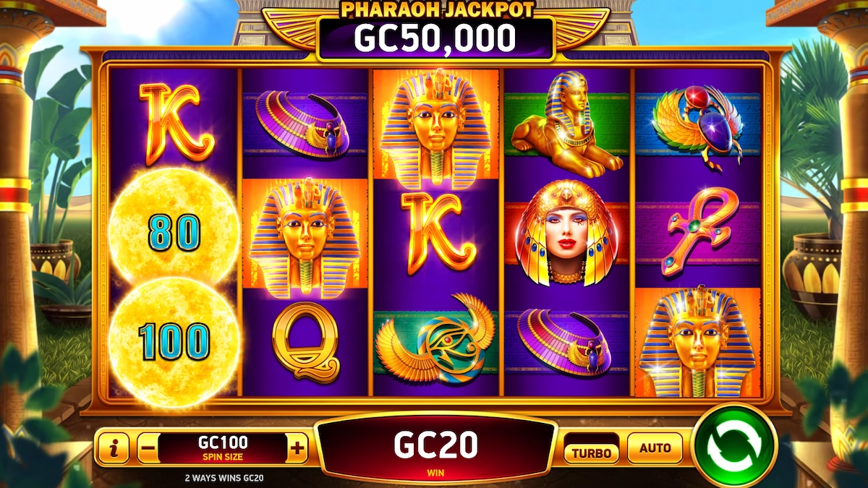Select the golden ankh symbol
The image size is (868, 488).
point(697,232)
